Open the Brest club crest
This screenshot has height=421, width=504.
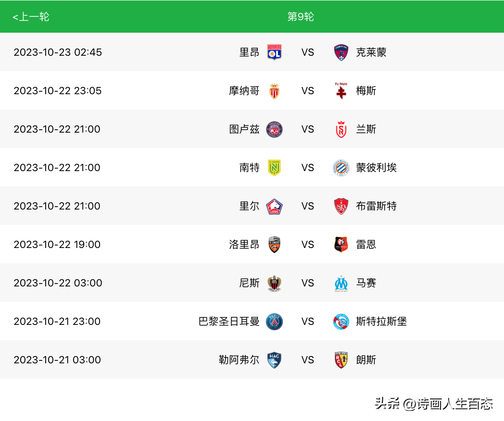pos(341,206)
